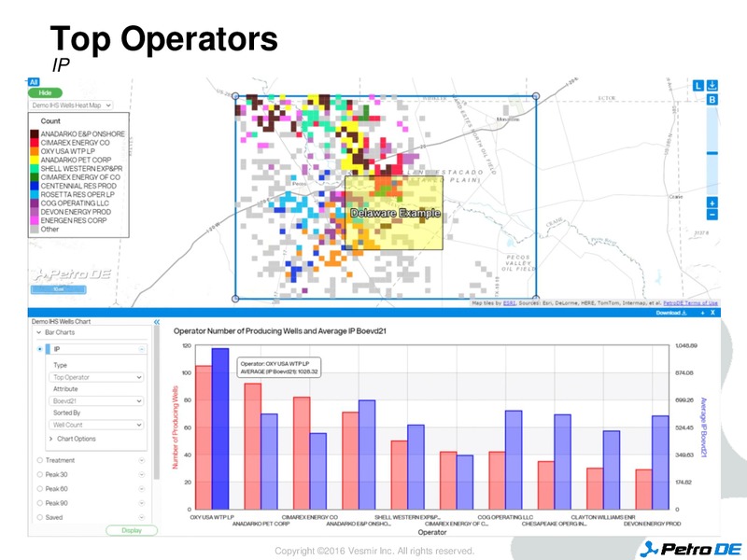Hide the map legend
The width and height of the screenshot is (747, 560).
click(x=45, y=92)
